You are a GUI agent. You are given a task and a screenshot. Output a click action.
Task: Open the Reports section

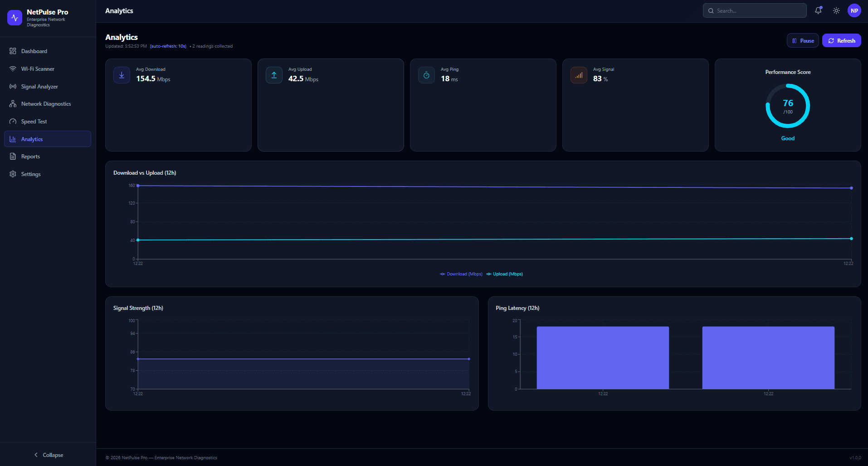[48, 157]
